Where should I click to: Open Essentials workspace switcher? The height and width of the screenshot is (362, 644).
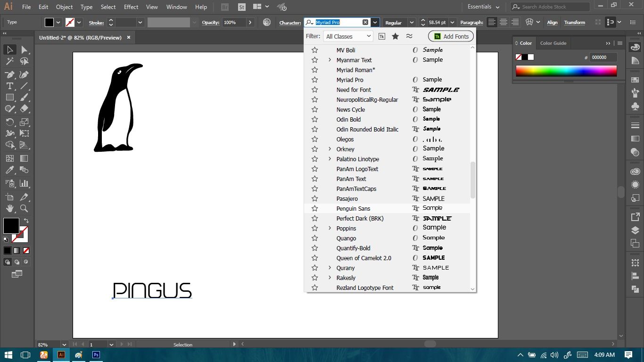tap(483, 7)
